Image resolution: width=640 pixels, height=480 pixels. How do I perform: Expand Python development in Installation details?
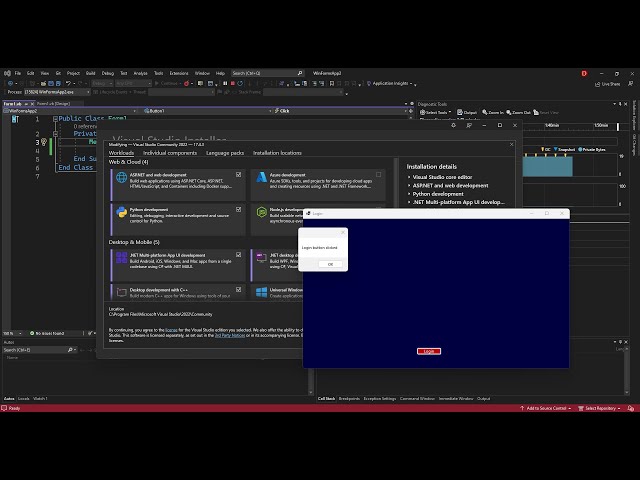click(409, 194)
